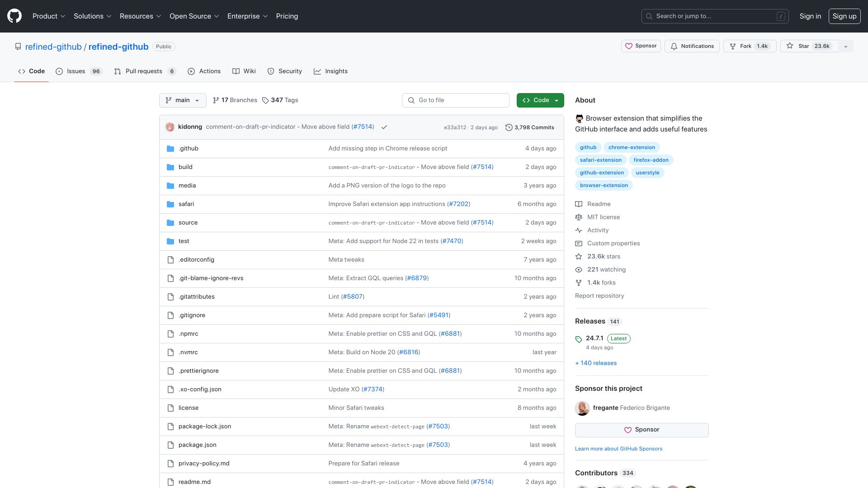Viewport: 868px width, 488px height.
Task: Click fregante's sponsor avatar
Action: pyautogui.click(x=582, y=408)
